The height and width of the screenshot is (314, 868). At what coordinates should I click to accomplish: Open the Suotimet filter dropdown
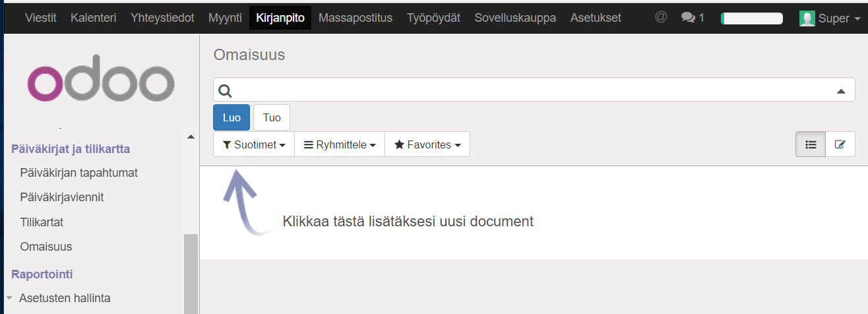(x=253, y=144)
